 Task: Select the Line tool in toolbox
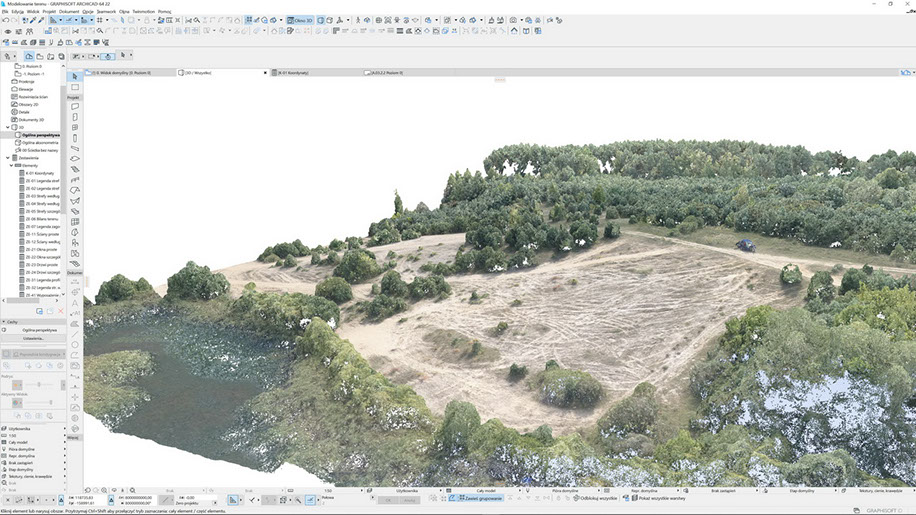coord(74,335)
